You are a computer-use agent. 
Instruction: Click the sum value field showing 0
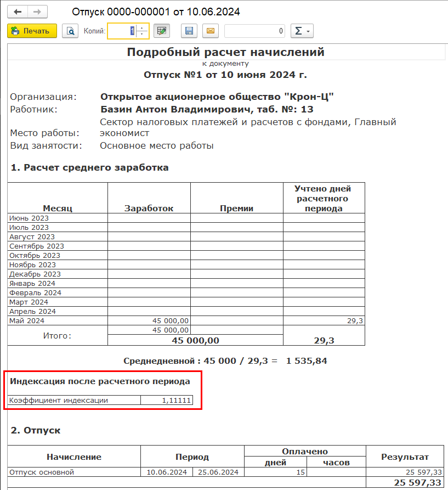coord(255,31)
